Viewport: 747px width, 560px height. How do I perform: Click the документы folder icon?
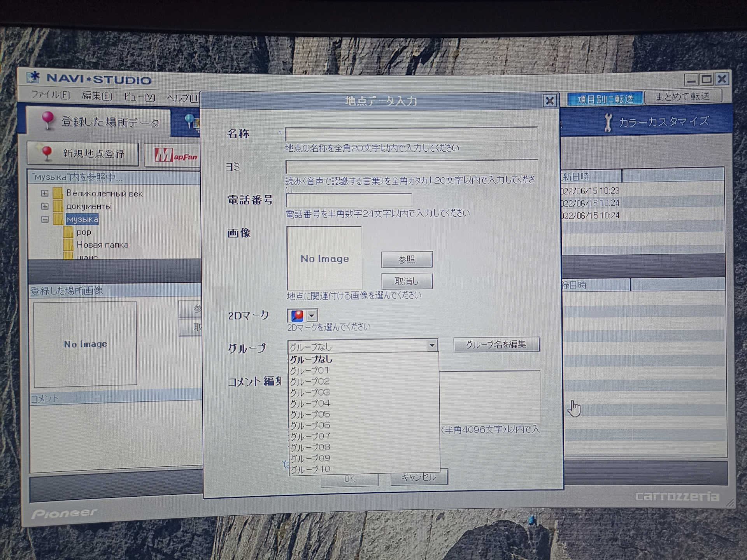pos(58,206)
